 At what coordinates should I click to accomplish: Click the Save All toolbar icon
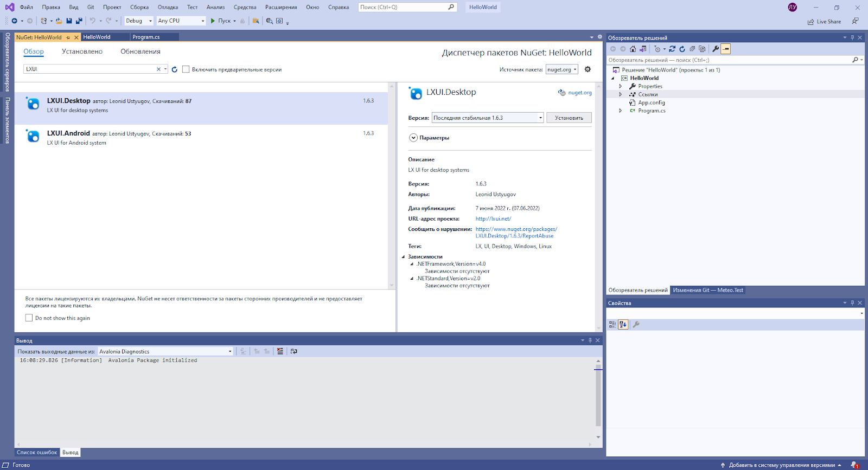click(79, 21)
